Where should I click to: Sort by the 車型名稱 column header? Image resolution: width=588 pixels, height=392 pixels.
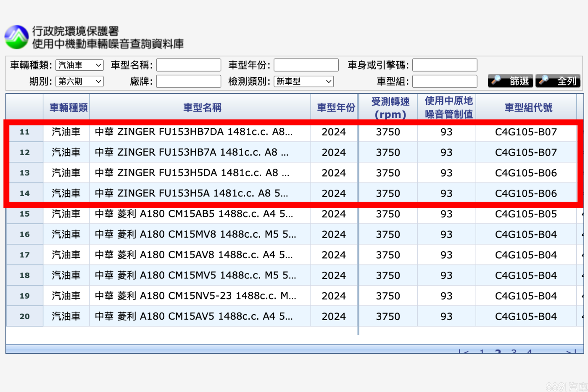tap(202, 108)
